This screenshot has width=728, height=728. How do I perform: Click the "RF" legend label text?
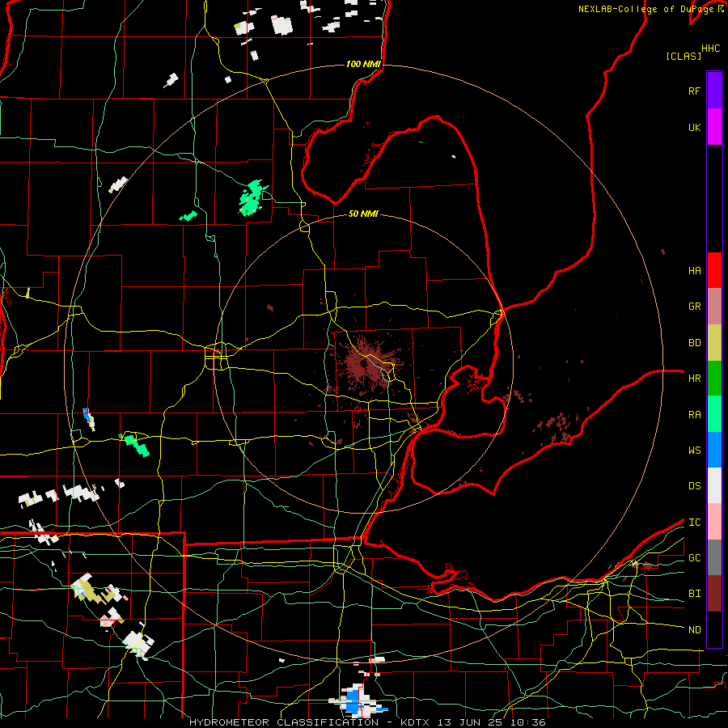point(694,91)
